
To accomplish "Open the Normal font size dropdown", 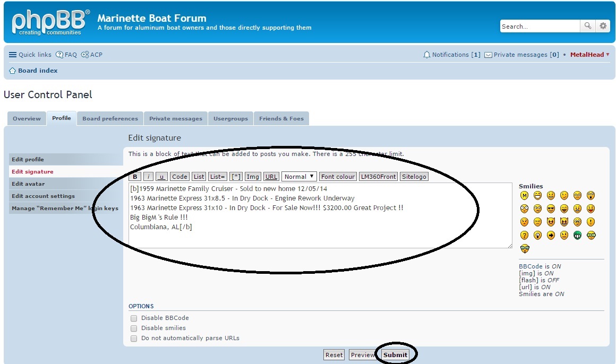I will (x=299, y=177).
